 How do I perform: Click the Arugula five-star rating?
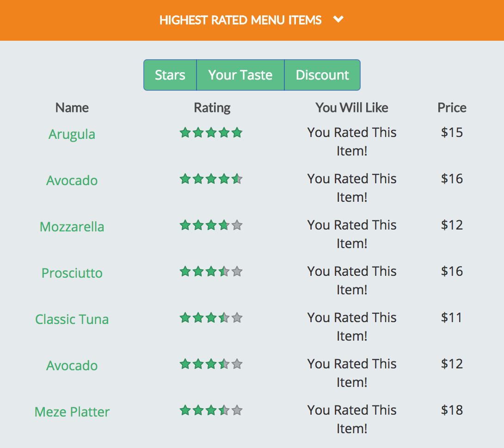click(211, 132)
